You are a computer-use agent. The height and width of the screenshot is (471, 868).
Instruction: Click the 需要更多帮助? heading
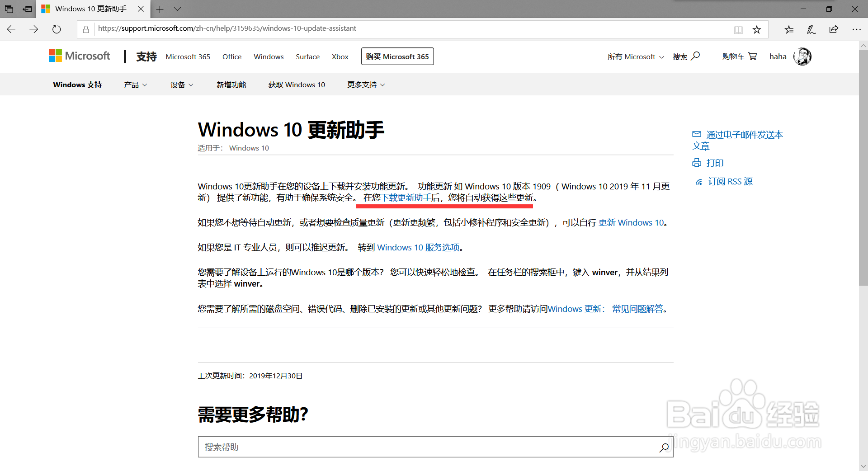(x=253, y=414)
